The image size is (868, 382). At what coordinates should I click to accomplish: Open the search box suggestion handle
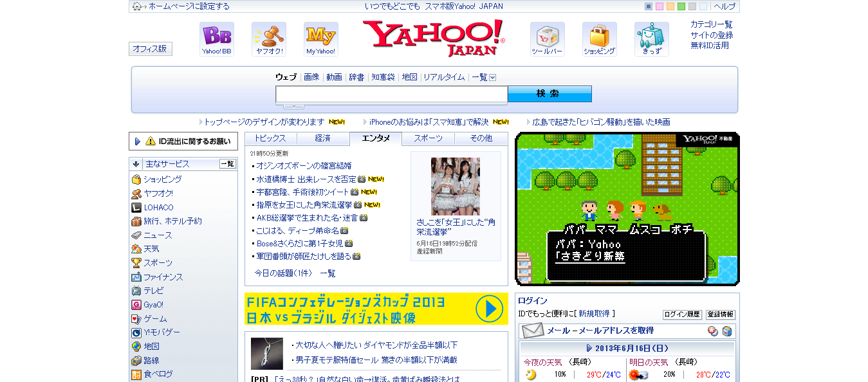tap(293, 106)
